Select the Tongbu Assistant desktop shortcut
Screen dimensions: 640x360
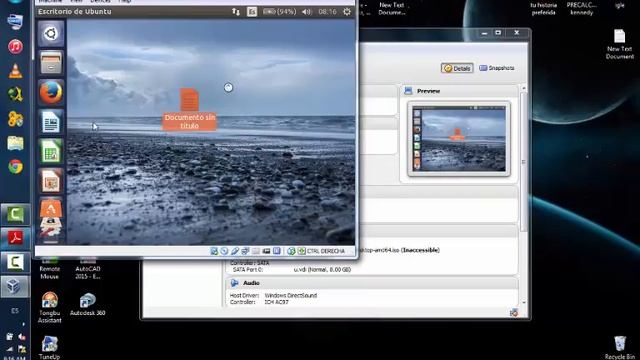(x=49, y=308)
